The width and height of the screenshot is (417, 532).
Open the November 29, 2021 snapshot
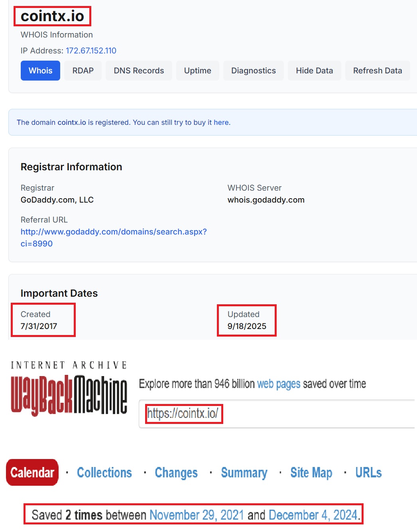pyautogui.click(x=197, y=515)
